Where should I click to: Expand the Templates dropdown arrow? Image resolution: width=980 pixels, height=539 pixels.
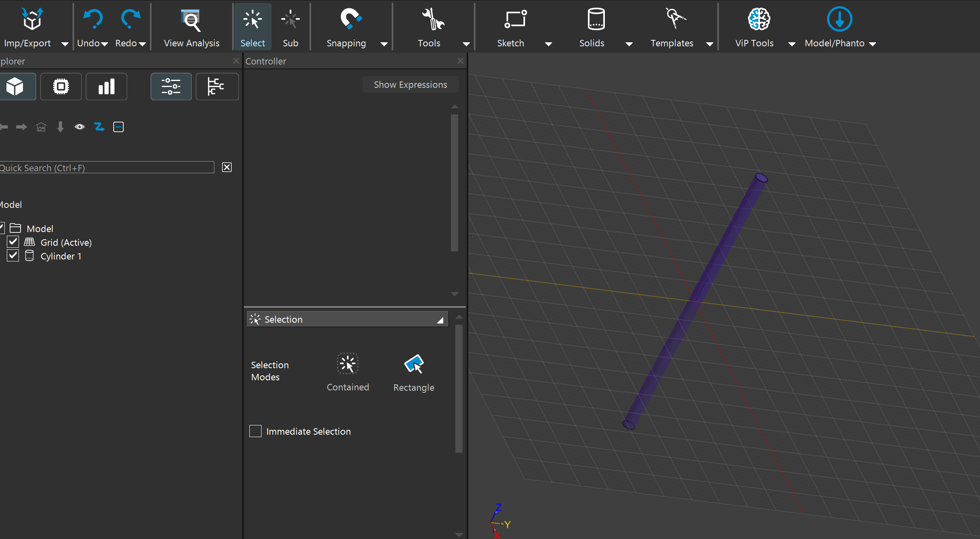(710, 44)
